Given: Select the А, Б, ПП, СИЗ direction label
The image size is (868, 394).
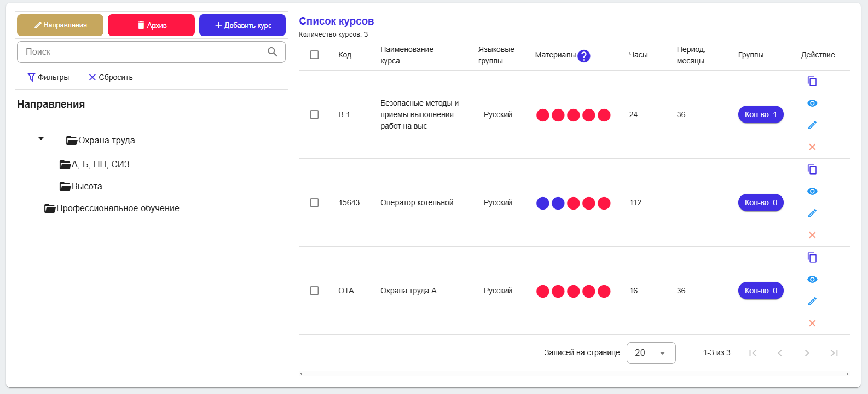Looking at the screenshot, I should tap(101, 165).
